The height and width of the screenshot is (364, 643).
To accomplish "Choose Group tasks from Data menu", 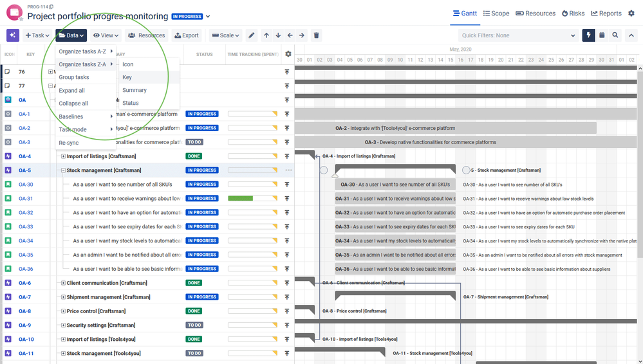I will click(x=86, y=77).
